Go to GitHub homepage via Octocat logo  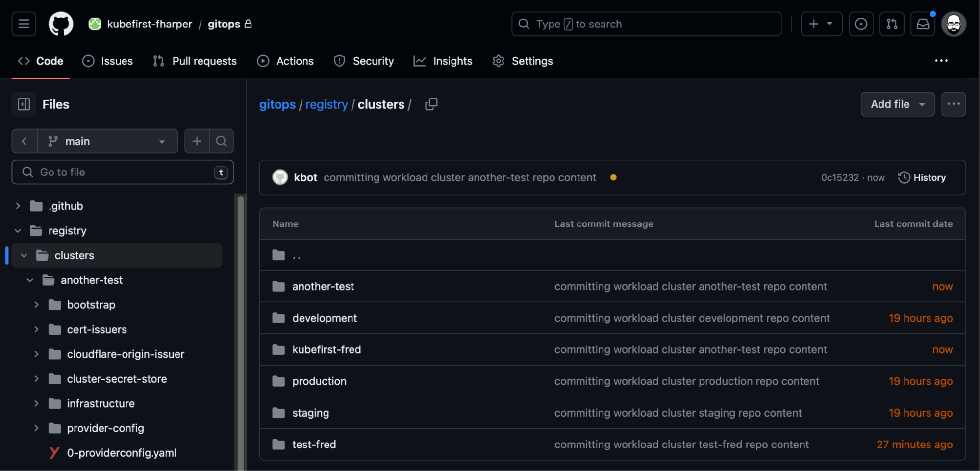[61, 24]
